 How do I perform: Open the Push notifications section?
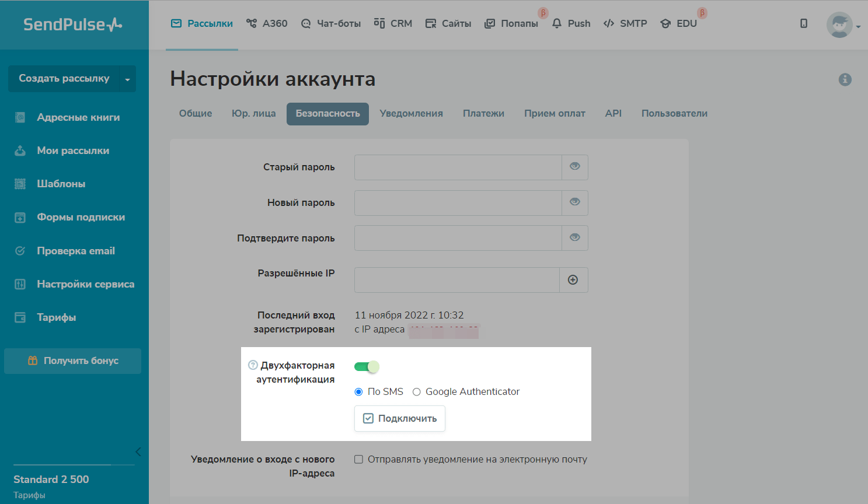(x=571, y=23)
